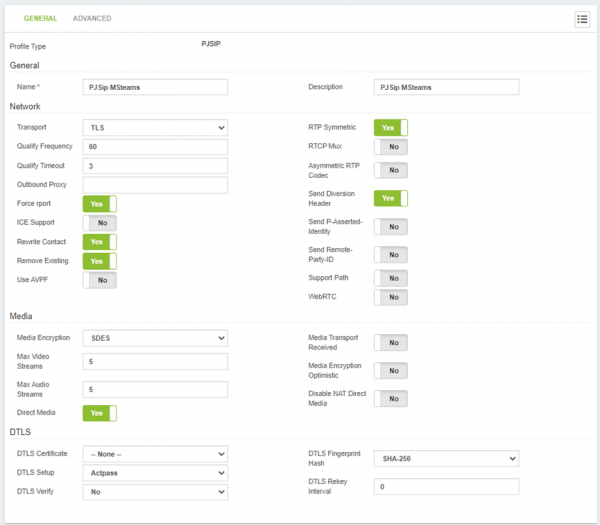
Task: Click the Media section heading
Action: (21, 316)
